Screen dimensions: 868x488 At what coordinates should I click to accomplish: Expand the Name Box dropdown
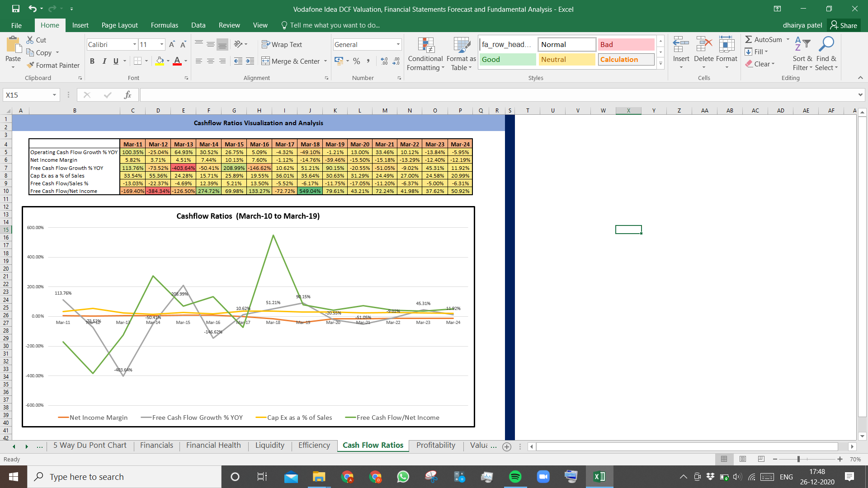(x=54, y=95)
